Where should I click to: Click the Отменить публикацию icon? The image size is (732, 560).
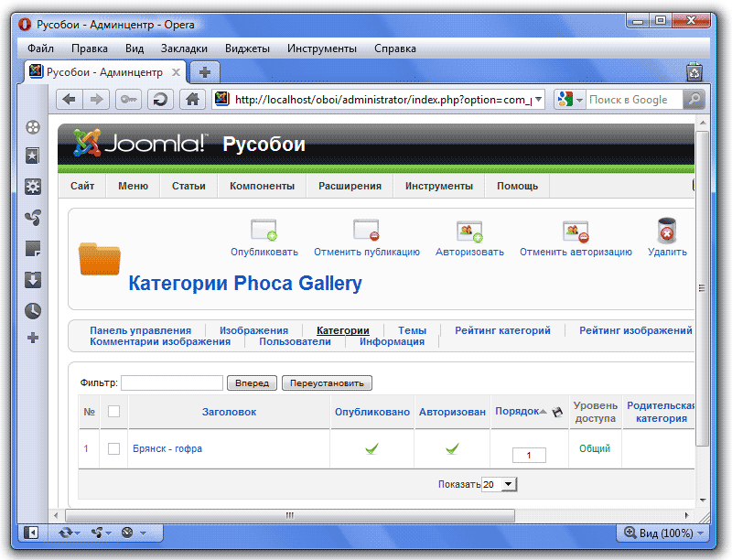point(366,230)
